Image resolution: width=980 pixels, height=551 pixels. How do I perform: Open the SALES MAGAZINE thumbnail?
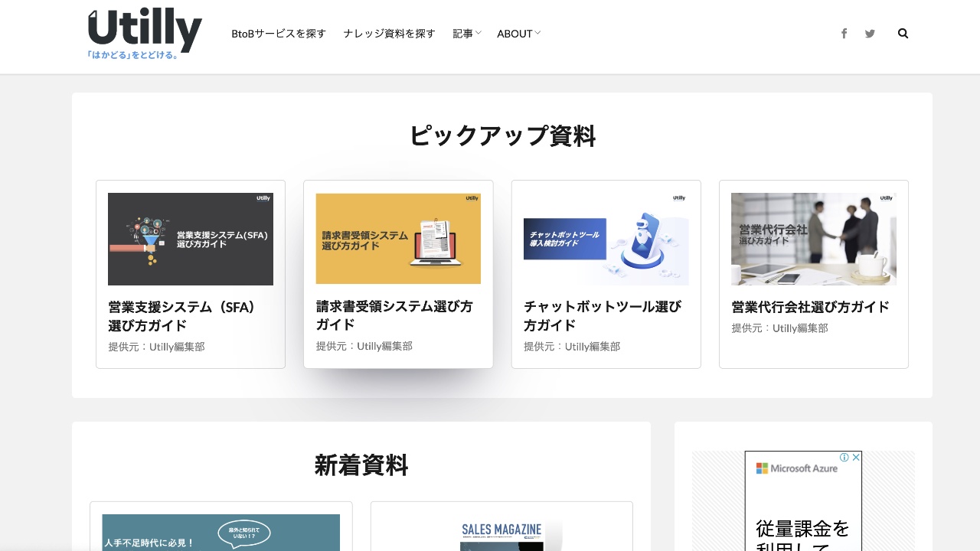501,534
